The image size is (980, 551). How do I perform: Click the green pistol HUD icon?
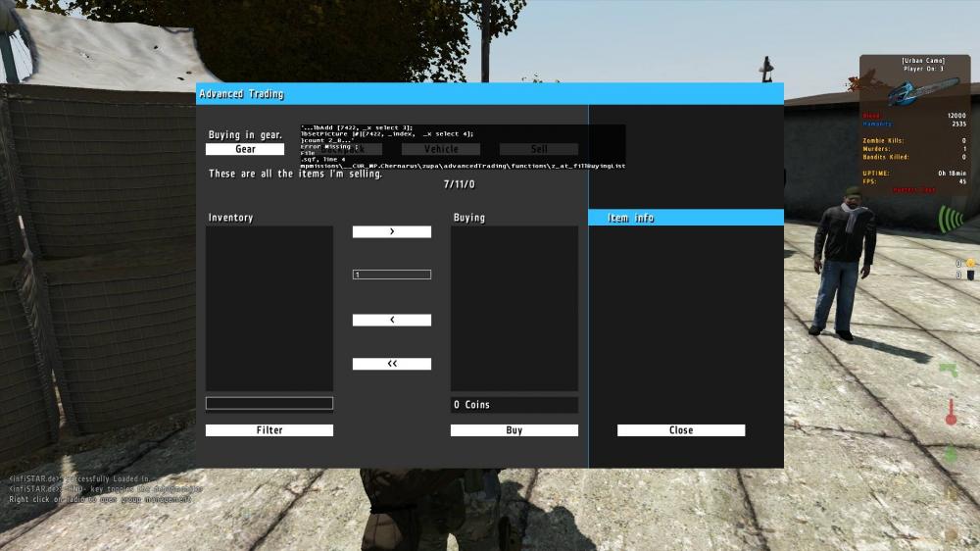click(948, 370)
